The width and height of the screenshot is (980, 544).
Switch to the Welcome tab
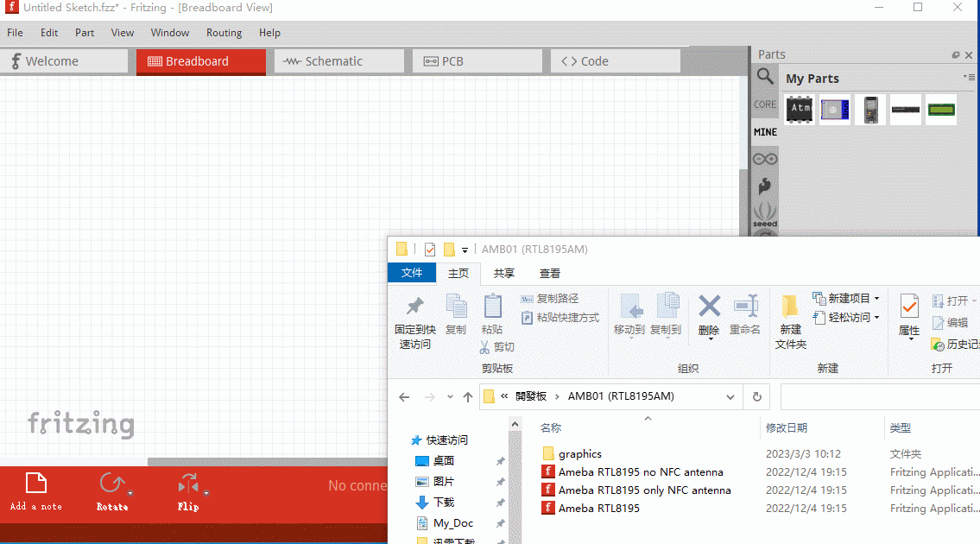[x=65, y=61]
